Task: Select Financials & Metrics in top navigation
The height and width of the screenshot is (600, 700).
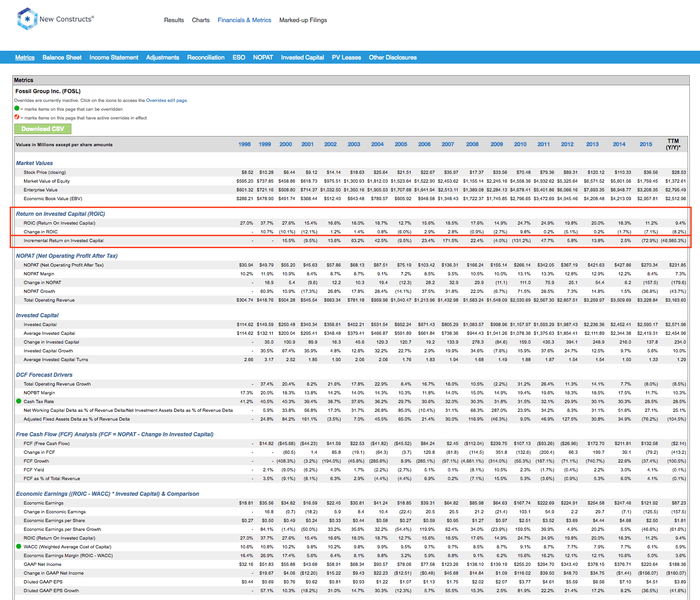Action: [x=244, y=20]
